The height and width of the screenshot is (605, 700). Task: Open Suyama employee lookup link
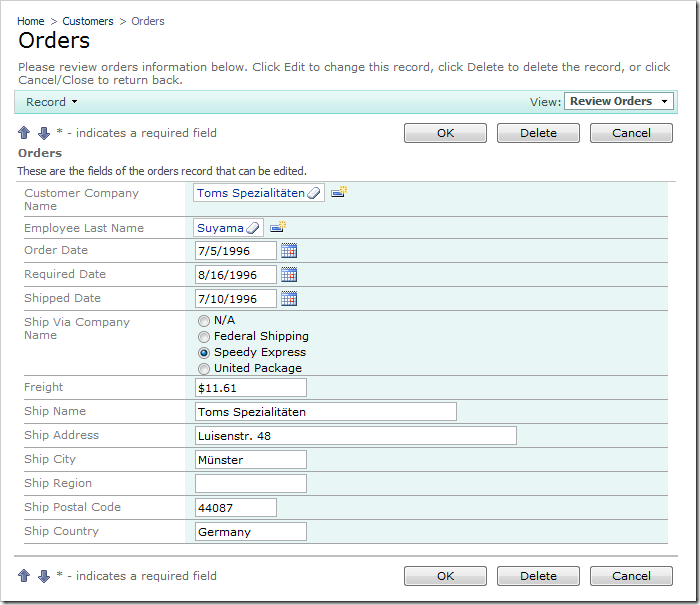click(x=220, y=228)
